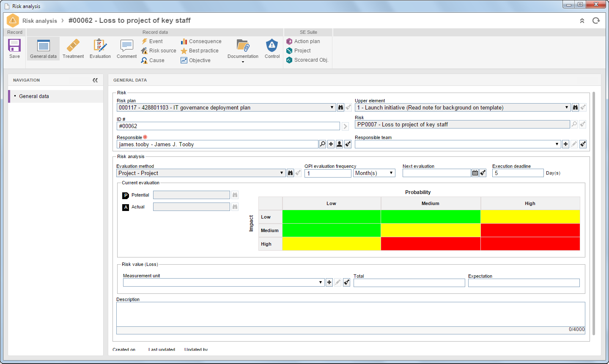Click into the Next evaluation date field
Screen dimensions: 609x364
pos(437,173)
